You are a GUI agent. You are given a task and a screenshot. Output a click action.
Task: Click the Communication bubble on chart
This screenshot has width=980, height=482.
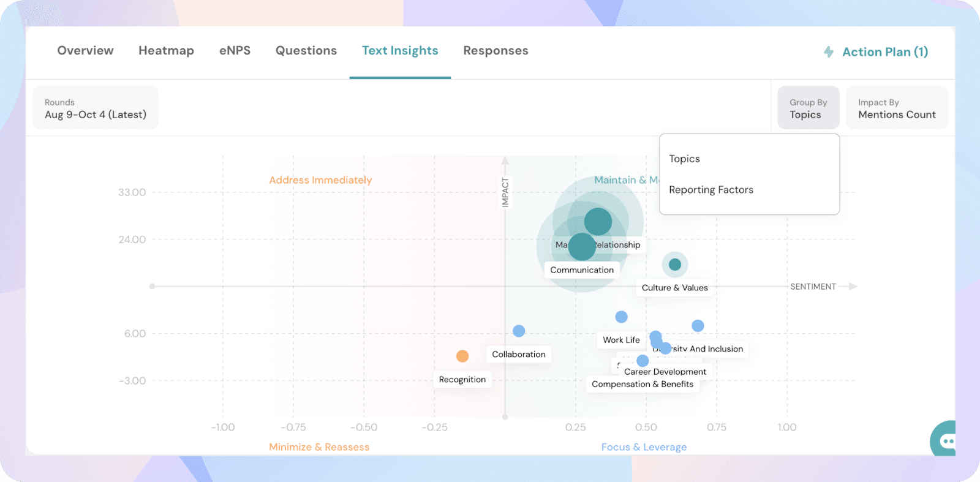coord(581,247)
